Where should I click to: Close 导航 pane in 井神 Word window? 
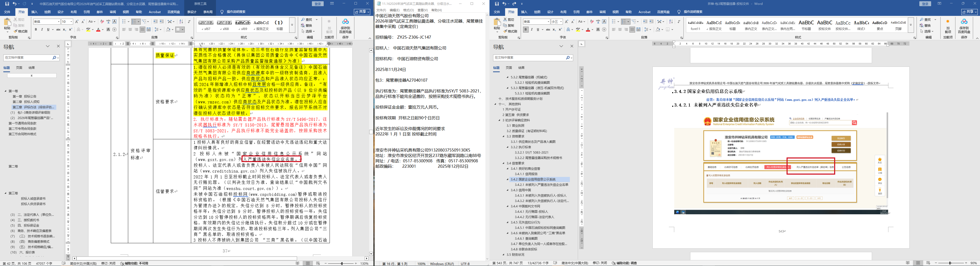(572, 46)
